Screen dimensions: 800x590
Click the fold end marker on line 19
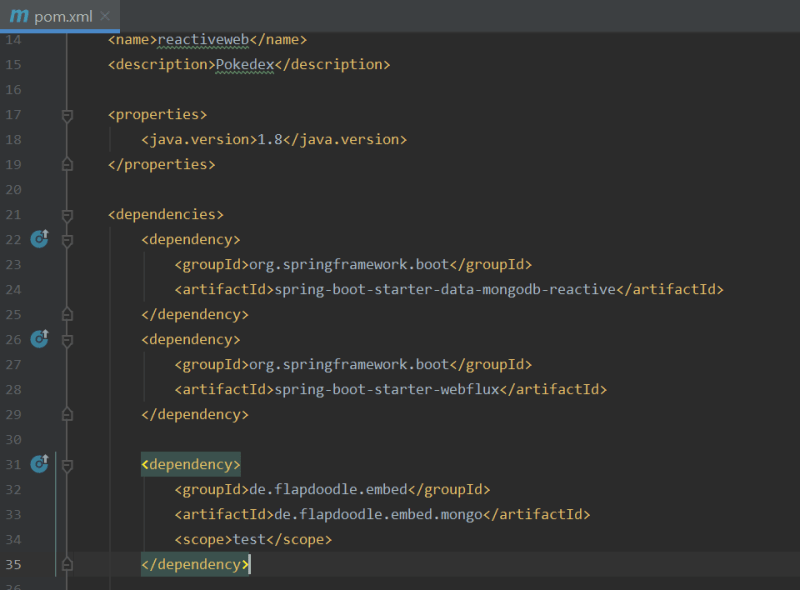click(67, 164)
